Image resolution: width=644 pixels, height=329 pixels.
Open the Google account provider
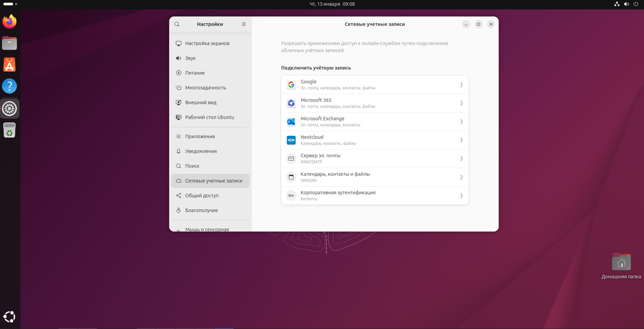click(375, 84)
